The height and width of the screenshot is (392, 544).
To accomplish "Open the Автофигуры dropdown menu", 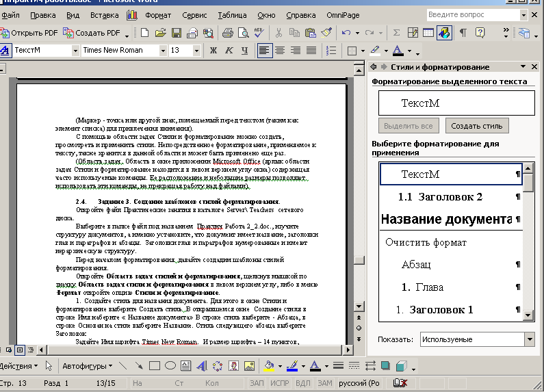I will pos(87,366).
